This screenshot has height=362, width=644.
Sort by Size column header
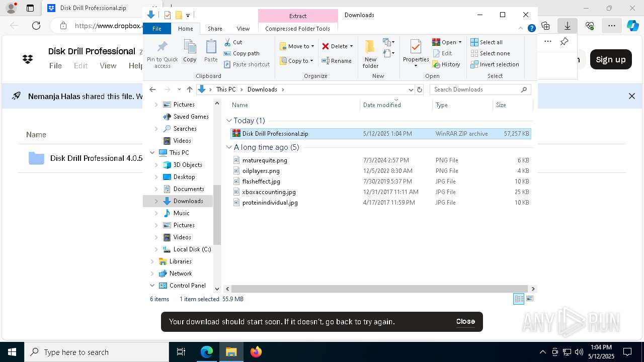(x=512, y=105)
